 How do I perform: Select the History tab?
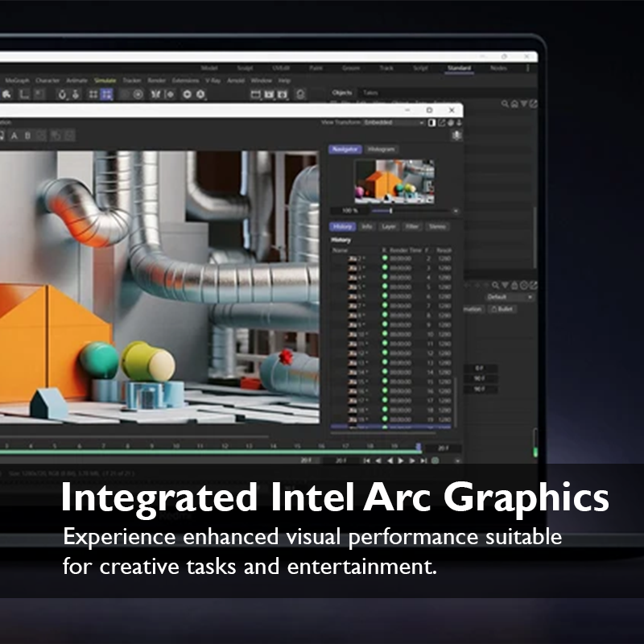pos(343,226)
